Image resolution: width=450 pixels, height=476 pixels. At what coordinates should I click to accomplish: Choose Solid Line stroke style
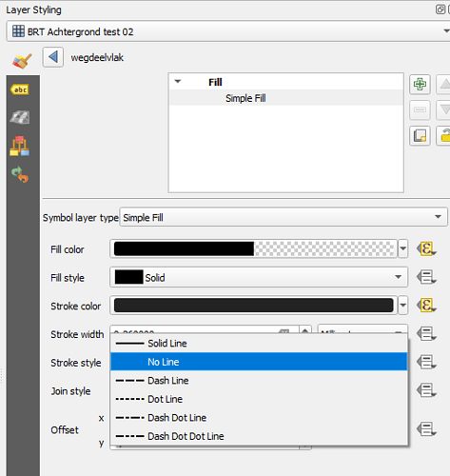pos(259,344)
